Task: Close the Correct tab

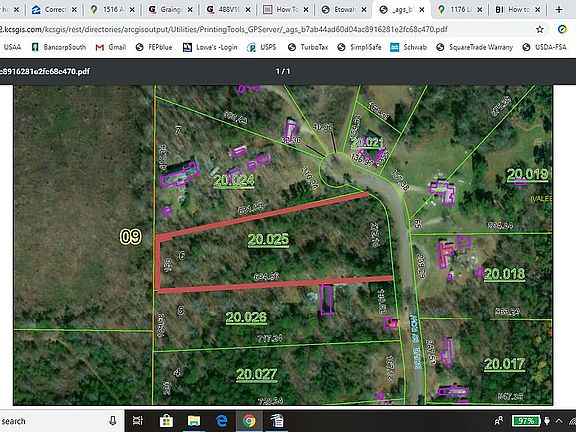Action: point(75,10)
